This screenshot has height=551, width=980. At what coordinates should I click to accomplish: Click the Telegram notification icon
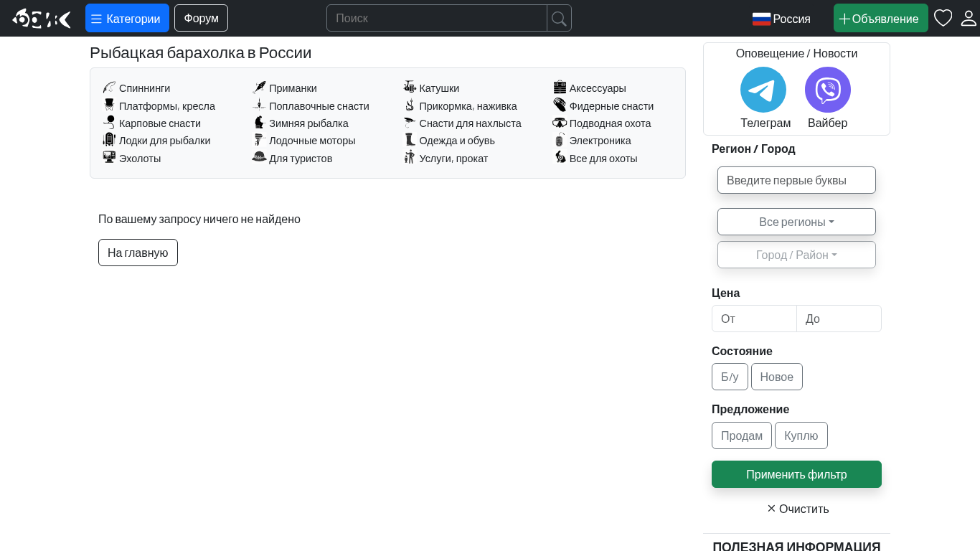coord(763,90)
